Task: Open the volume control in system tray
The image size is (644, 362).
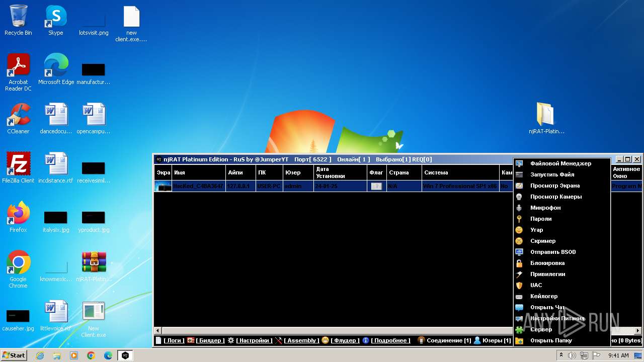Action: click(572, 355)
